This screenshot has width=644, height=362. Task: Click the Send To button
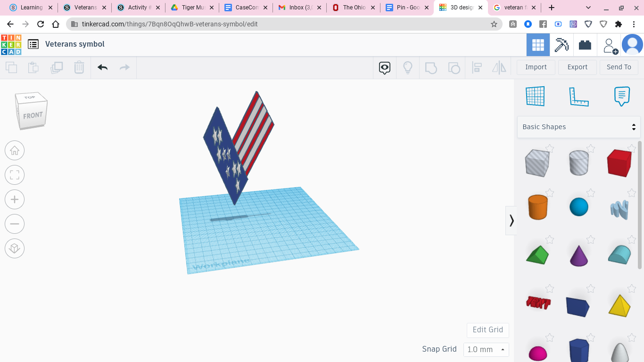point(619,67)
